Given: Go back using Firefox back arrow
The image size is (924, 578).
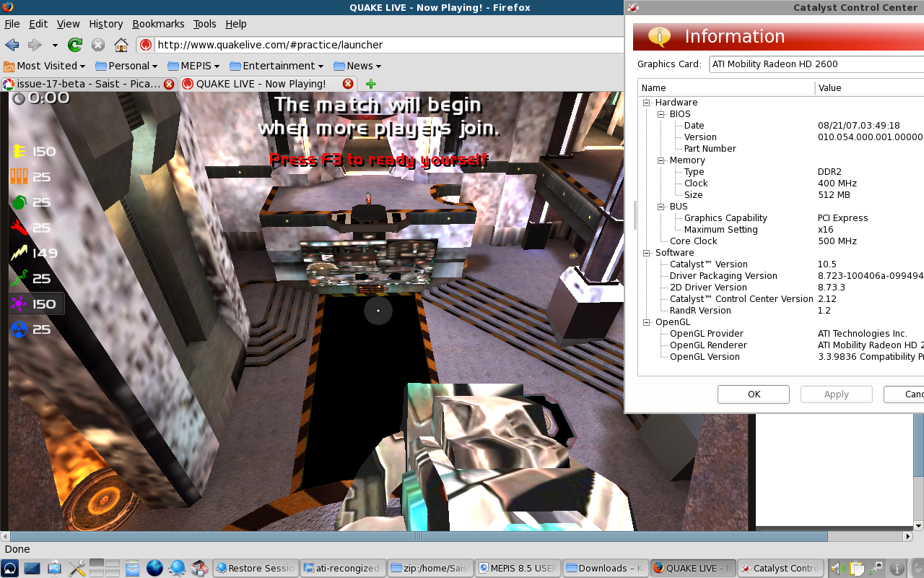Looking at the screenshot, I should [x=12, y=45].
